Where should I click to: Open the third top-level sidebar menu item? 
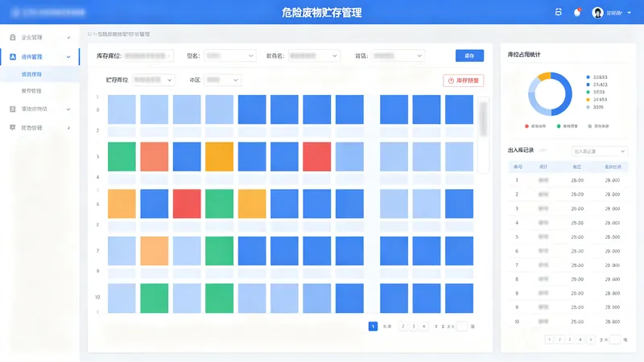39,109
